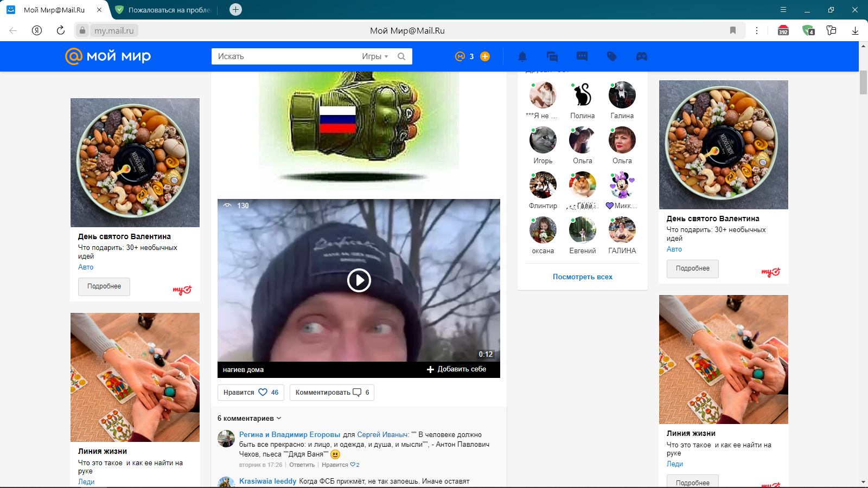Click the orange plus icon to create post
Image resolution: width=868 pixels, height=488 pixels.
[484, 56]
